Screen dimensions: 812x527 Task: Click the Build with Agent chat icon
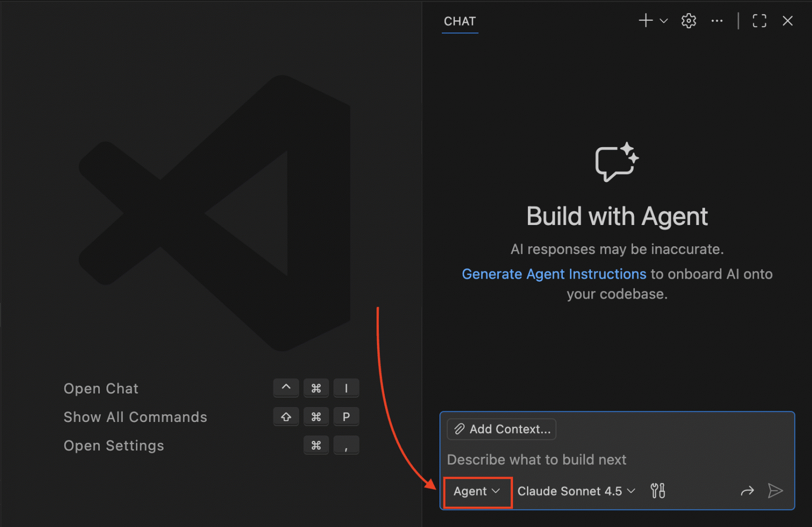616,161
